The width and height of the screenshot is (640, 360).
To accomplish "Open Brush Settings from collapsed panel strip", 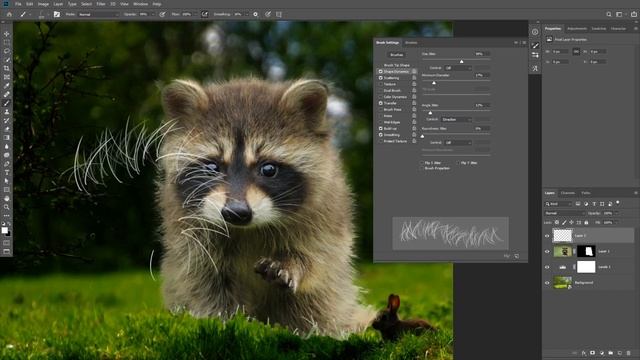I will pos(535,45).
